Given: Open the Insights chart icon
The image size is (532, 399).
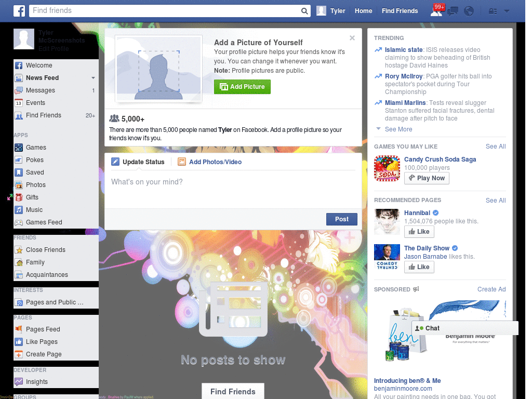Looking at the screenshot, I should point(19,382).
